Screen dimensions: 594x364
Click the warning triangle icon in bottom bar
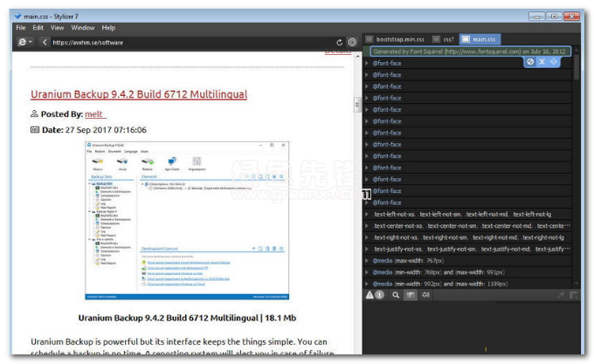(370, 296)
